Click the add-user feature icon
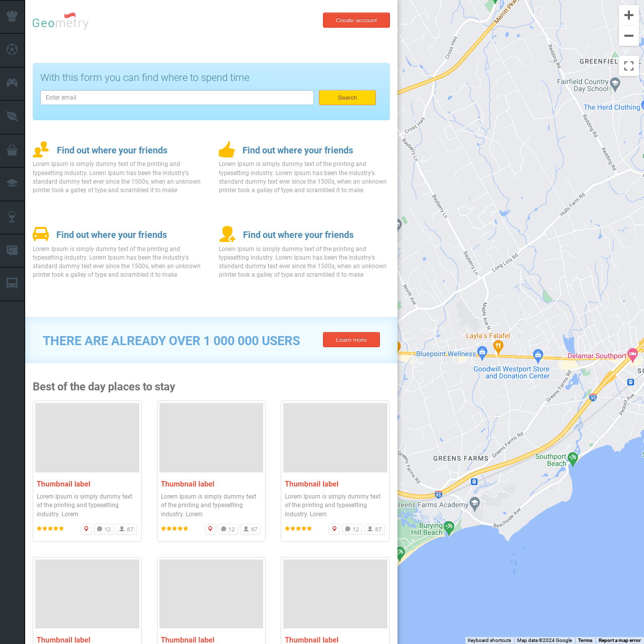This screenshot has width=644, height=644. 227,234
